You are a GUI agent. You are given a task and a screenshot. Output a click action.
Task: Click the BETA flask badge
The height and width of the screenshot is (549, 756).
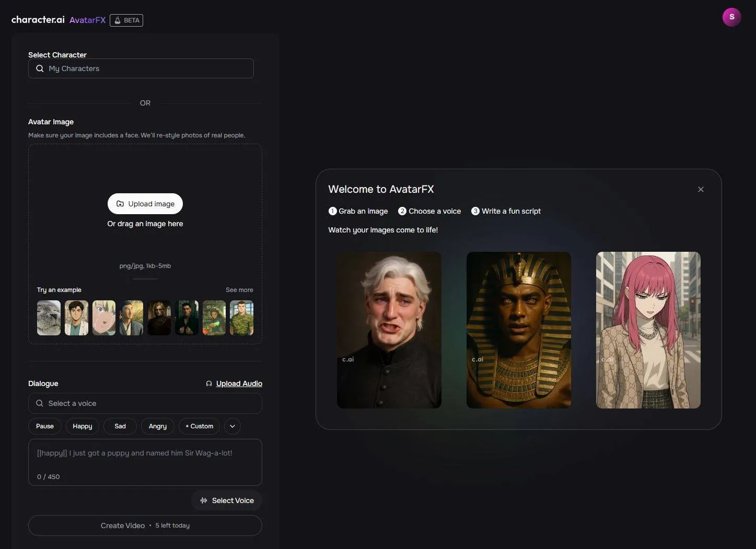(x=126, y=20)
